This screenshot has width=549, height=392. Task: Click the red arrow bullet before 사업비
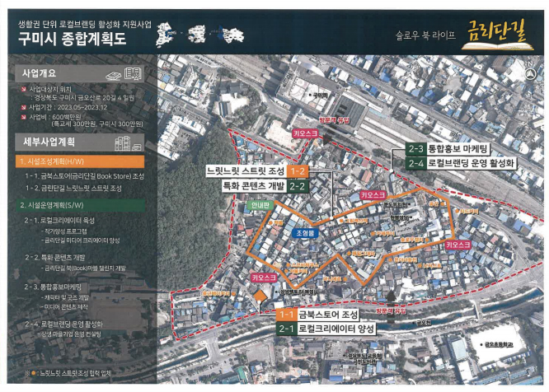click(23, 117)
